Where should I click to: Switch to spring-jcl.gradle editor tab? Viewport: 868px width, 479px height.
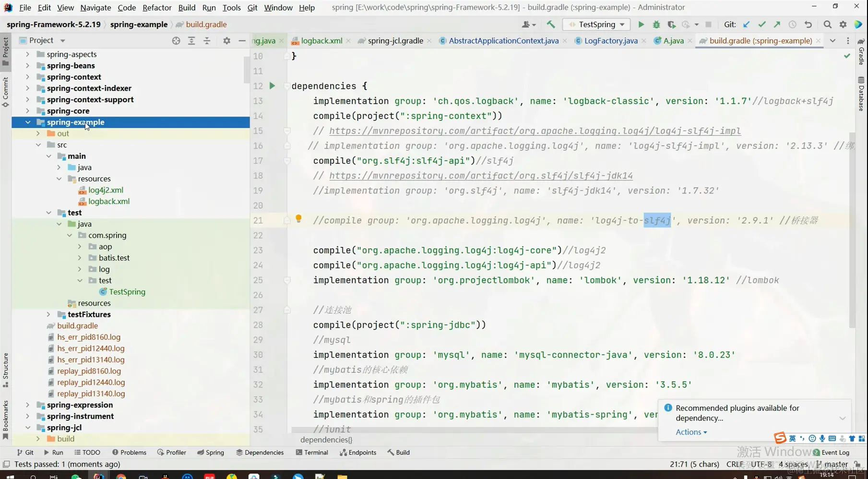tap(395, 41)
